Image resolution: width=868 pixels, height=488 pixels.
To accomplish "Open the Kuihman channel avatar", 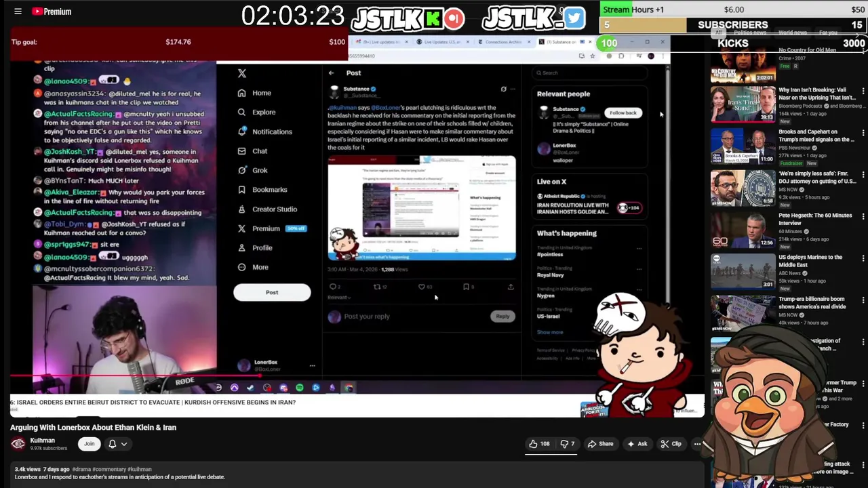I will point(18,444).
